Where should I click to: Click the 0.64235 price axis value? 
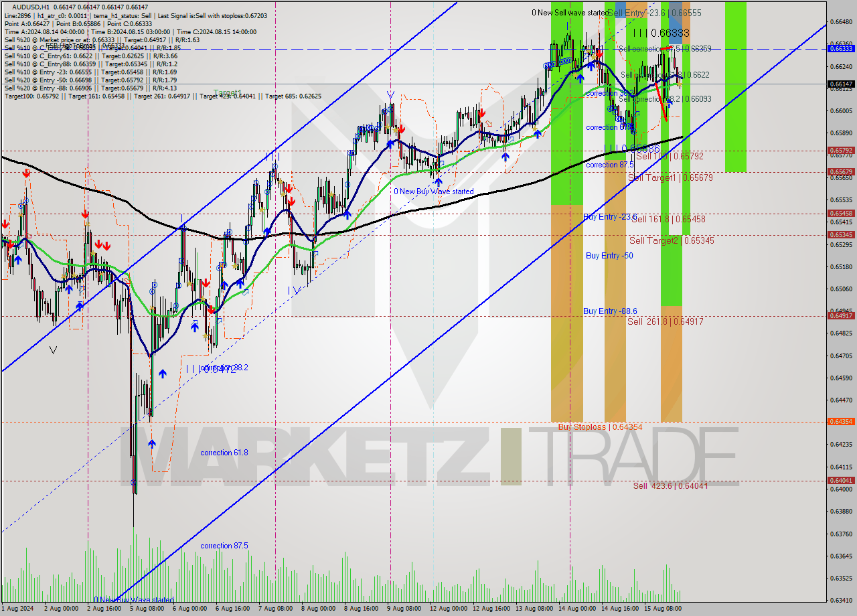[841, 445]
